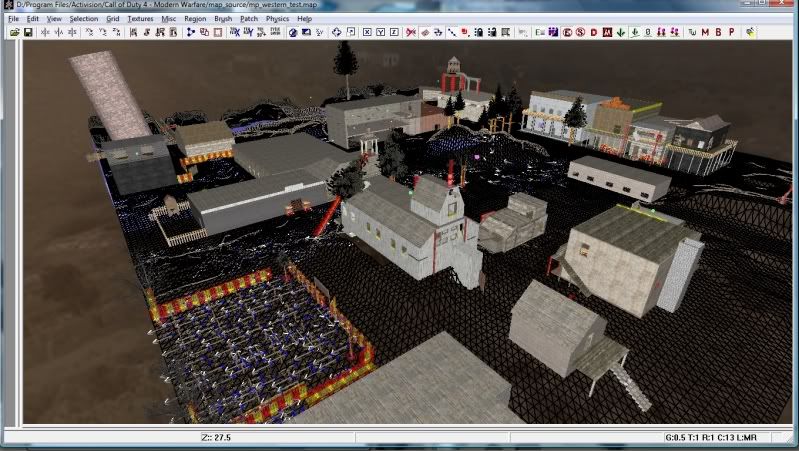Click the red letter M icon
Image resolution: width=799 pixels, height=451 pixels.
click(x=705, y=32)
